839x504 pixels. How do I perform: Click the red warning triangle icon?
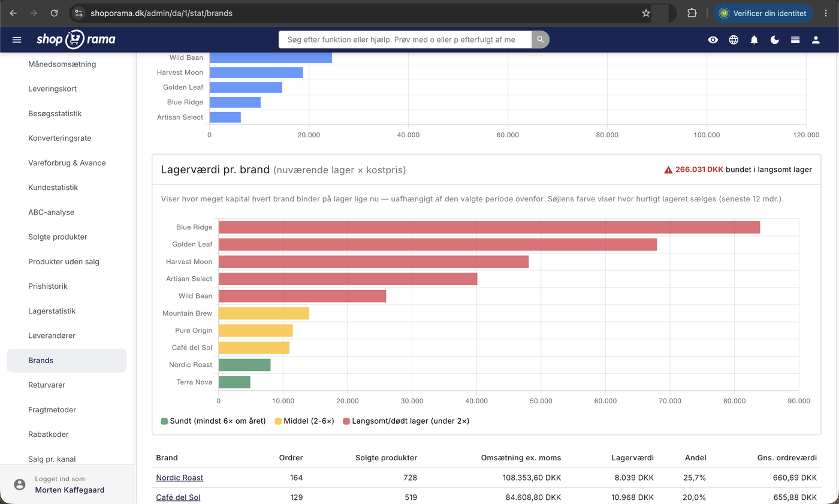[668, 170]
